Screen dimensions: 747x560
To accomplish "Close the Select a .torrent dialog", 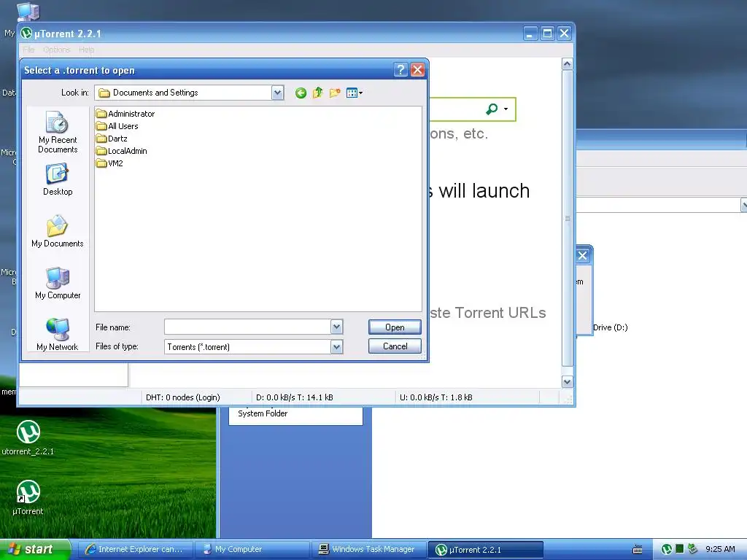I will [x=417, y=70].
